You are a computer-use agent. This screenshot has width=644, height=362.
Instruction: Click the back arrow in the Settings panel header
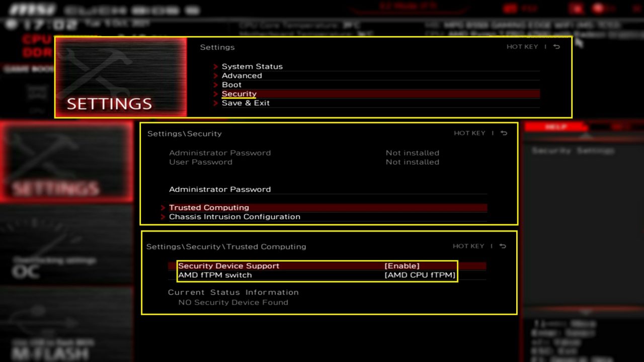click(556, 46)
